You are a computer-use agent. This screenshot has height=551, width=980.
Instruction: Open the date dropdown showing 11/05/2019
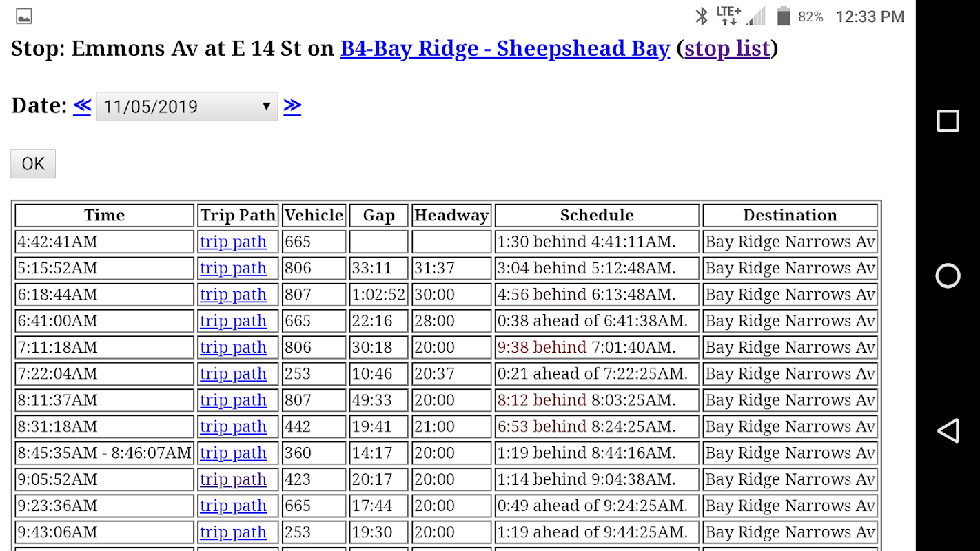[x=187, y=107]
